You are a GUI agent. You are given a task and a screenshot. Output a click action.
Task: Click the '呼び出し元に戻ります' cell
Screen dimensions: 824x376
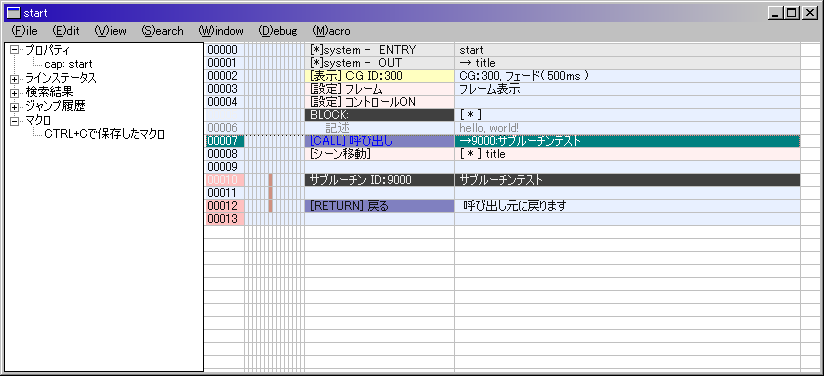click(x=627, y=206)
